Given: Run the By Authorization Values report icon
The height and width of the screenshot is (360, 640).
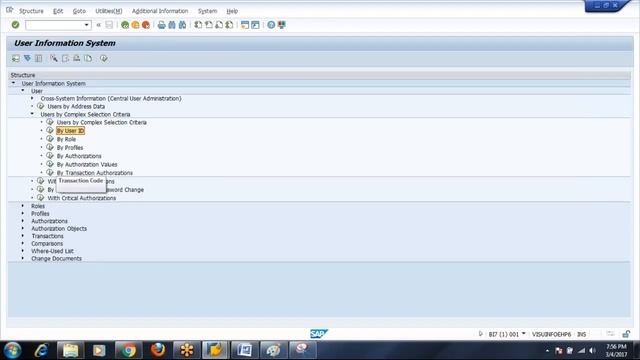Looking at the screenshot, I should [x=50, y=164].
